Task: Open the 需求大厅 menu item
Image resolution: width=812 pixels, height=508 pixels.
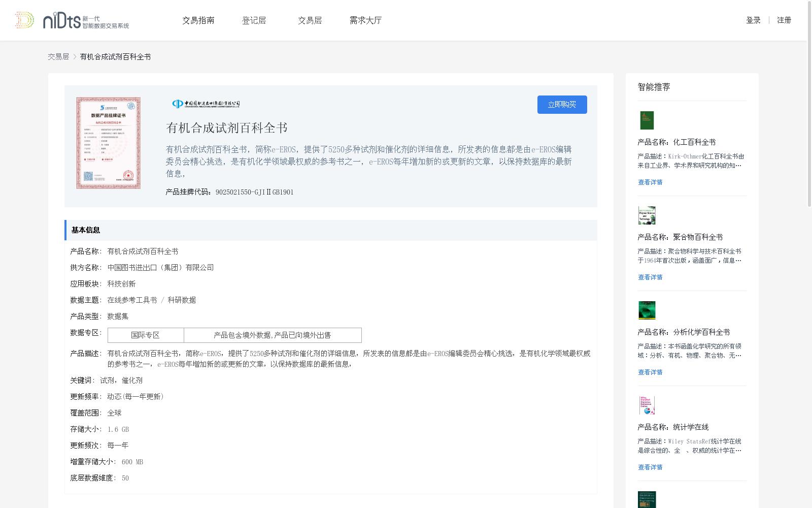Action: [x=365, y=20]
